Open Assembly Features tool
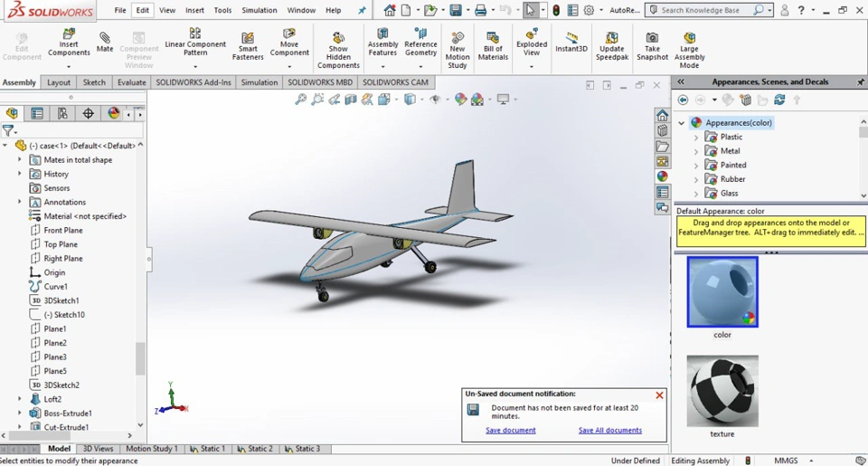The height and width of the screenshot is (466, 868). (382, 43)
